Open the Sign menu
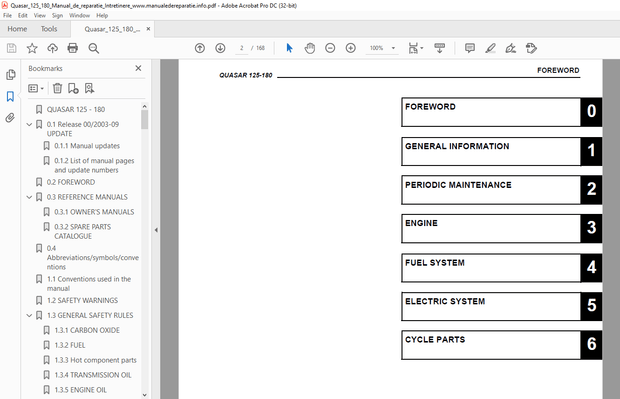 click(x=57, y=15)
